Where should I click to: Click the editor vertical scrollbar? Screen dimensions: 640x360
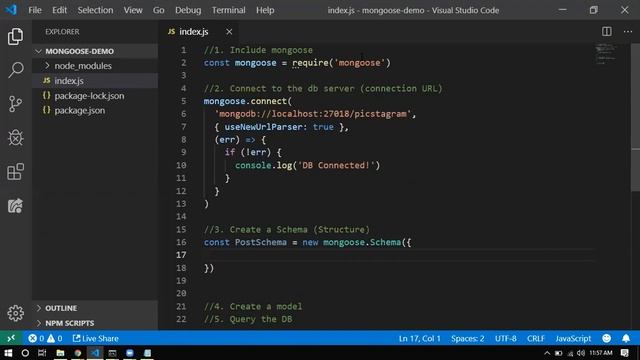pyautogui.click(x=635, y=118)
